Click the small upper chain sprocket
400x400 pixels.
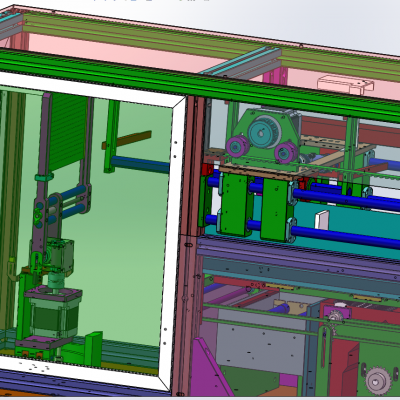[x=335, y=315]
